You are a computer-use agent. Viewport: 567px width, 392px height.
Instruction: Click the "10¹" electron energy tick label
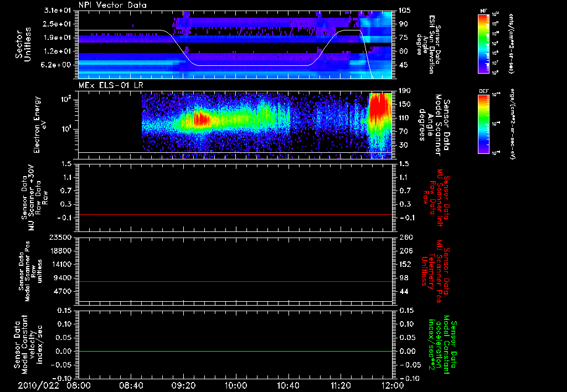(x=67, y=129)
